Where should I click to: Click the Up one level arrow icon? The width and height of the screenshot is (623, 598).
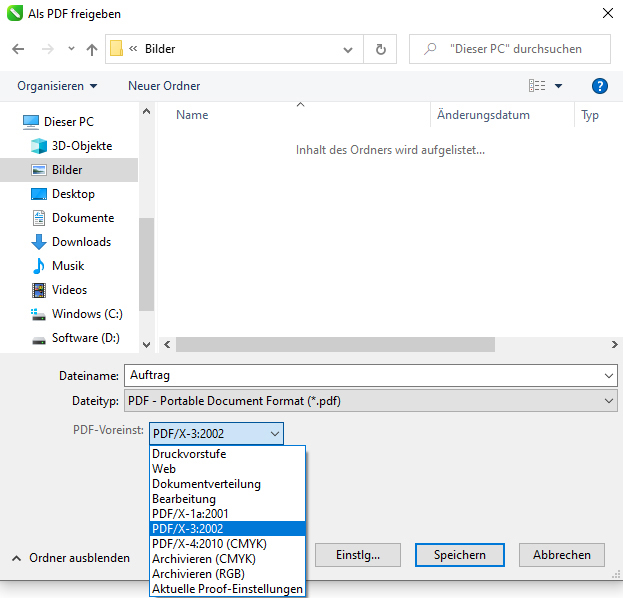point(92,49)
